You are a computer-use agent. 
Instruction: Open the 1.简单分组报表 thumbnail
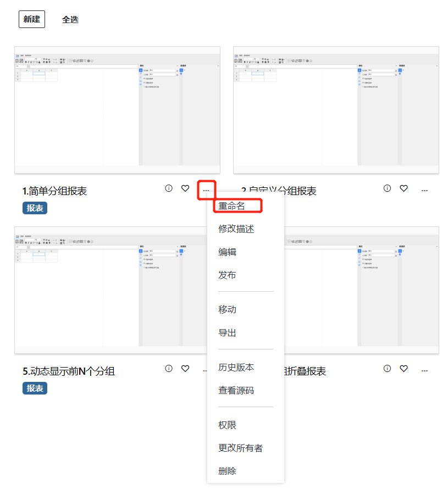(x=117, y=110)
